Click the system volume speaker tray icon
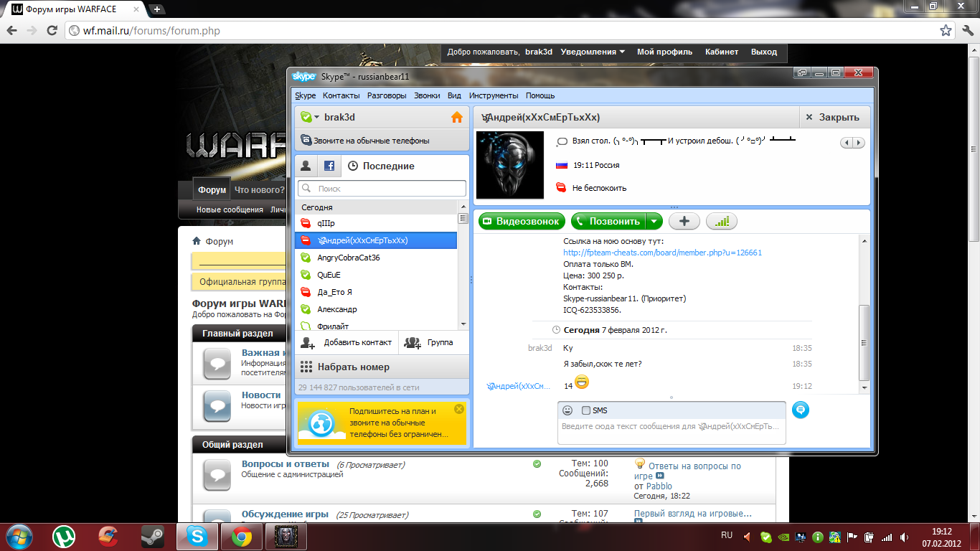 (903, 537)
